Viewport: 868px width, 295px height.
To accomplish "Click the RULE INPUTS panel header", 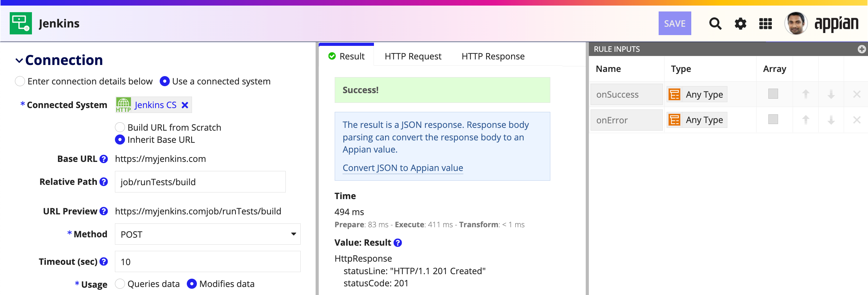I will click(x=728, y=49).
